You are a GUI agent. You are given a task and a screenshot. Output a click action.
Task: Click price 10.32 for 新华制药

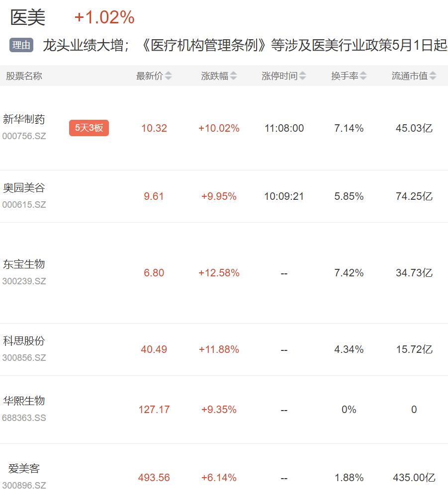pos(154,128)
